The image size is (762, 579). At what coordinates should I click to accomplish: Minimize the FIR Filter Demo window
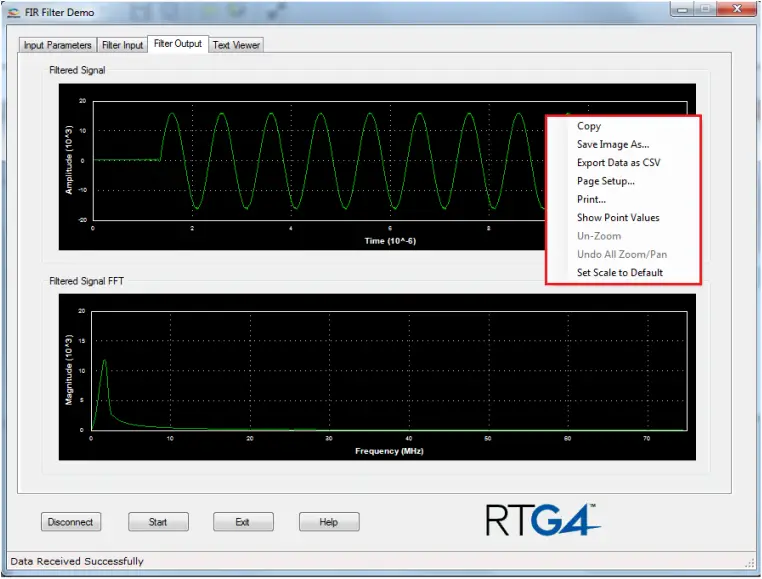682,10
